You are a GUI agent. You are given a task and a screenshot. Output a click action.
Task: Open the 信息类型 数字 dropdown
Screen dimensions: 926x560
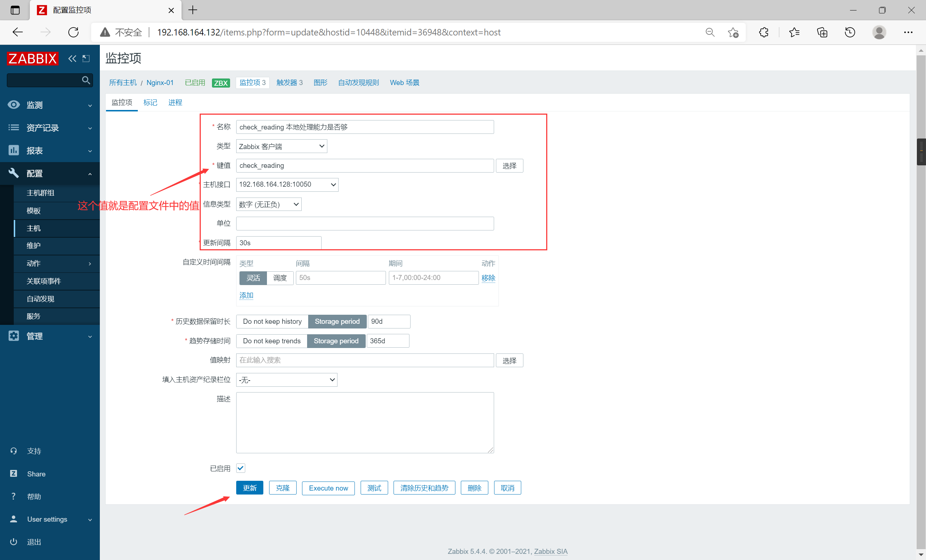tap(268, 204)
